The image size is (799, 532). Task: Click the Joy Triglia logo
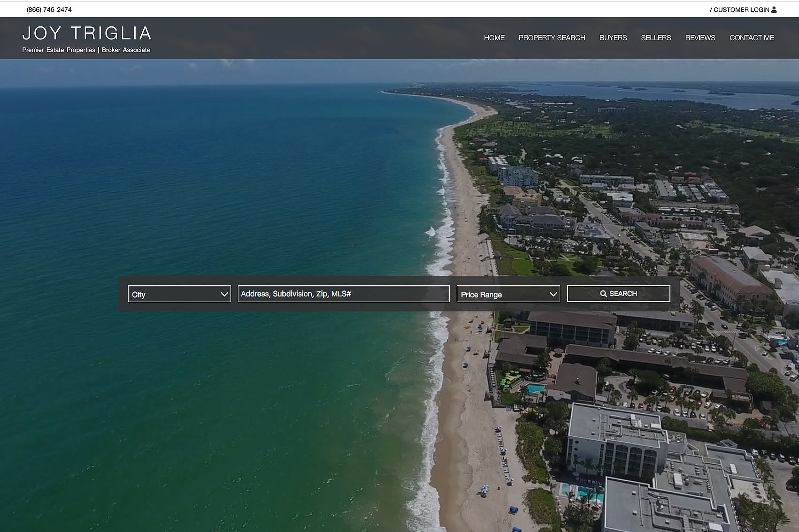coord(87,33)
